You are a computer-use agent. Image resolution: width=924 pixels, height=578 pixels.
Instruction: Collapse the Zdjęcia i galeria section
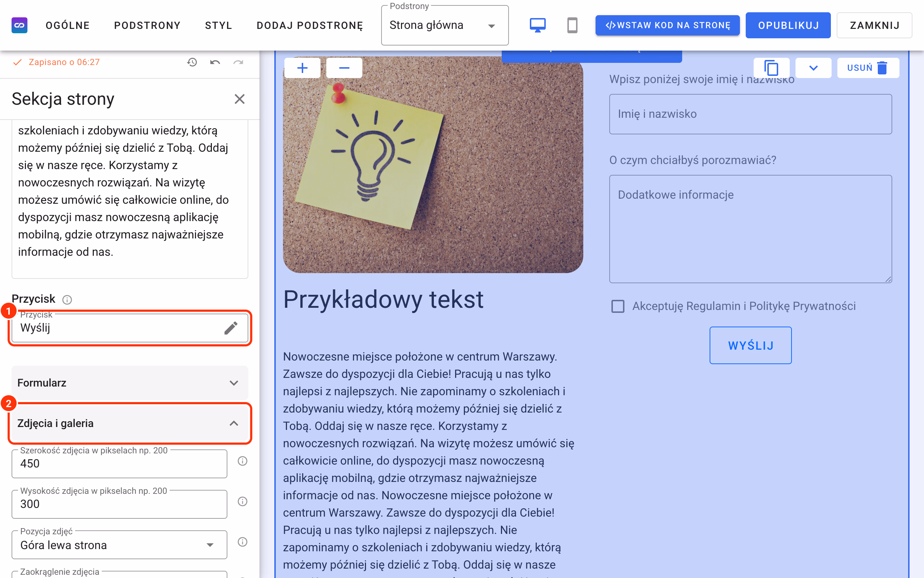tap(130, 423)
